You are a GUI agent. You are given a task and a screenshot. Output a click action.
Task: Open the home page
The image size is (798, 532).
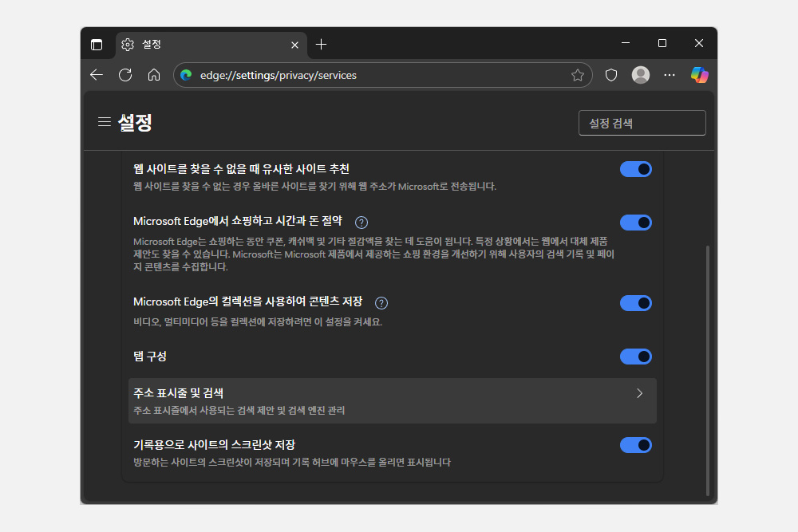pyautogui.click(x=154, y=75)
